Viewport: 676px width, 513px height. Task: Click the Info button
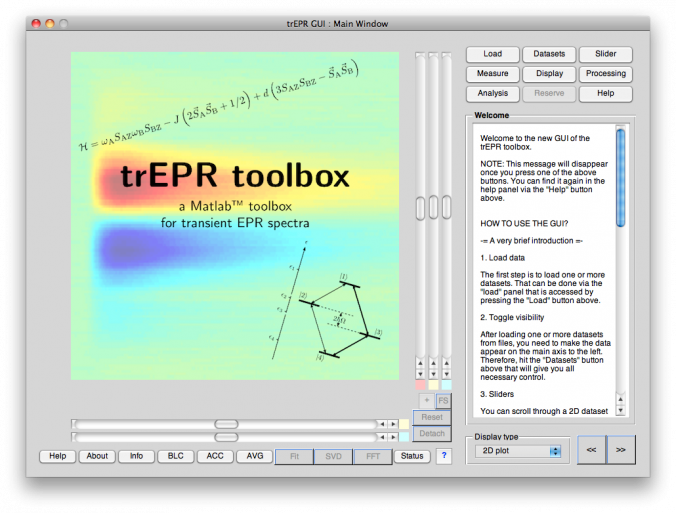click(x=136, y=456)
